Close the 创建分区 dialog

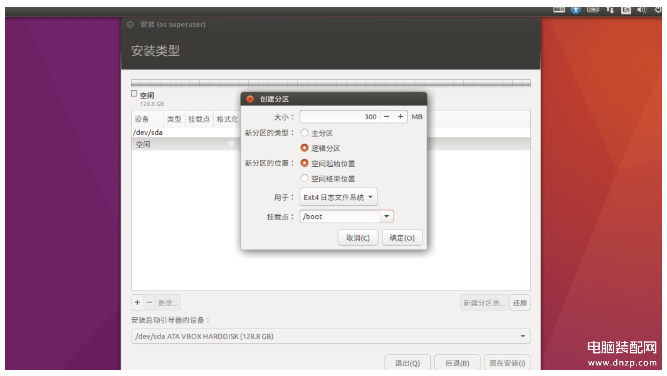250,99
